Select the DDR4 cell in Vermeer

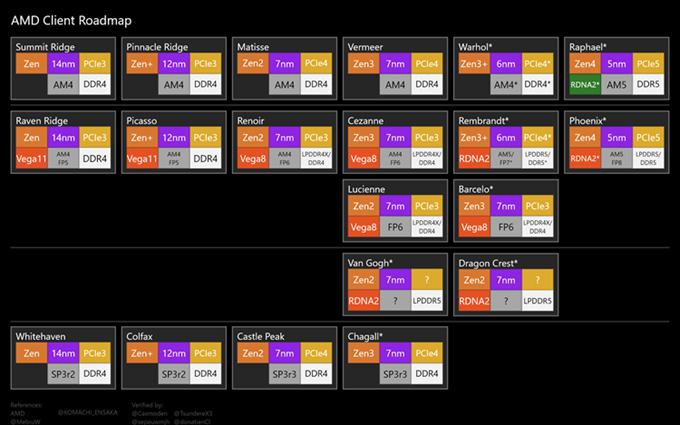[427, 85]
